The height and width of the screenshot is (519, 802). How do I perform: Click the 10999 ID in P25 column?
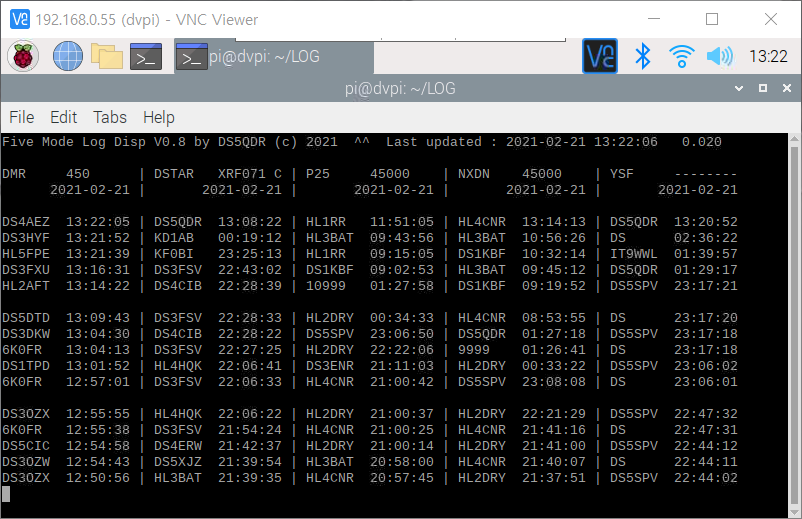click(325, 286)
